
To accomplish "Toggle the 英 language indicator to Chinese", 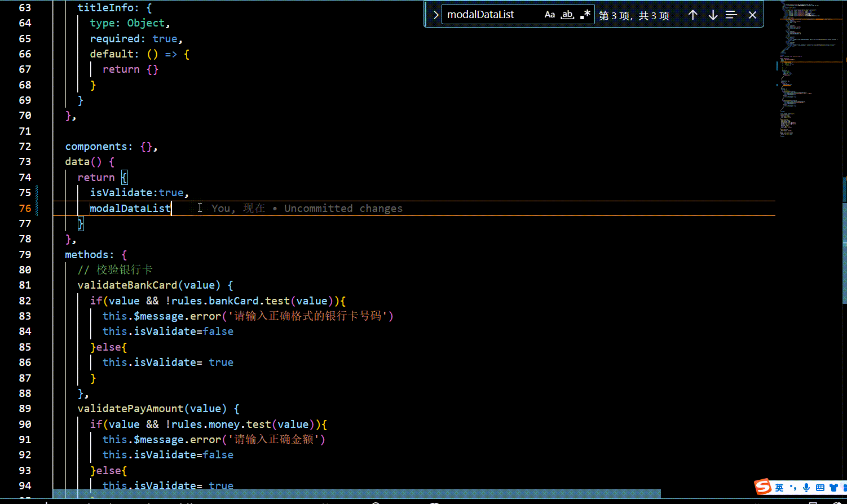I will coord(779,487).
